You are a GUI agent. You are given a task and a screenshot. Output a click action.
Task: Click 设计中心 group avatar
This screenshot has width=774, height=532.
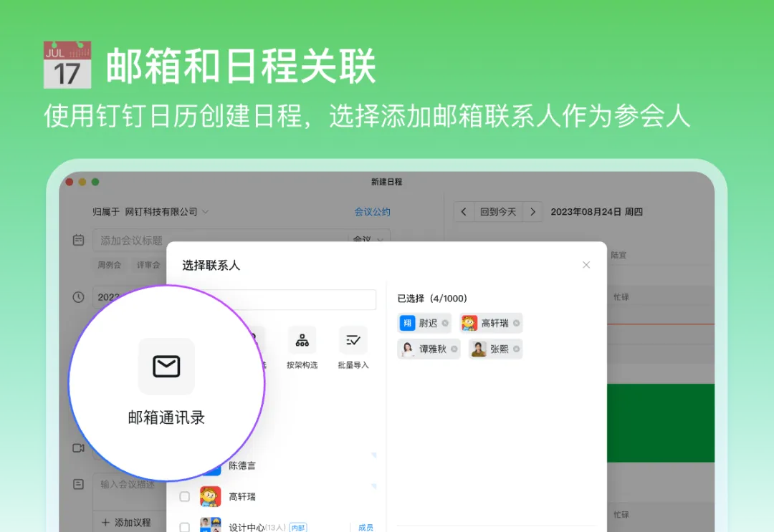(210, 525)
